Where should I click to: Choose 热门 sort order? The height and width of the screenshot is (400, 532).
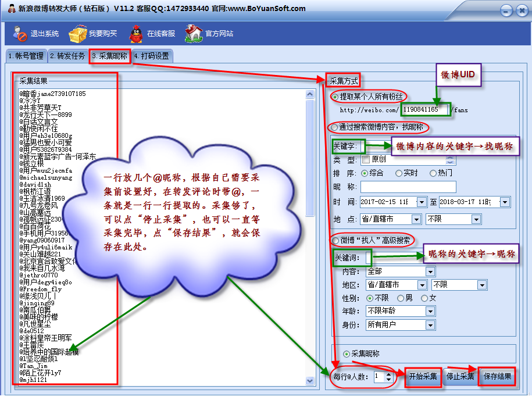tap(433, 173)
